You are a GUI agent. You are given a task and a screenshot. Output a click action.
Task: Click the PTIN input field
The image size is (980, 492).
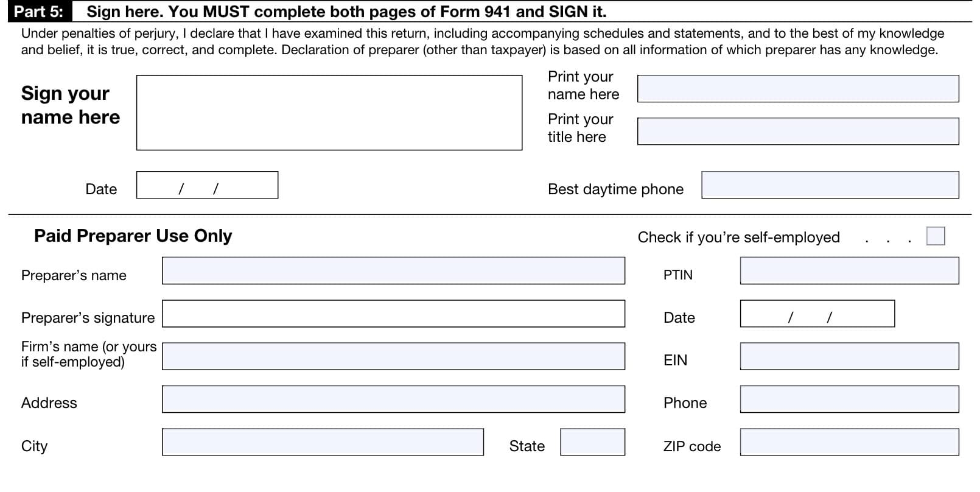pos(849,271)
